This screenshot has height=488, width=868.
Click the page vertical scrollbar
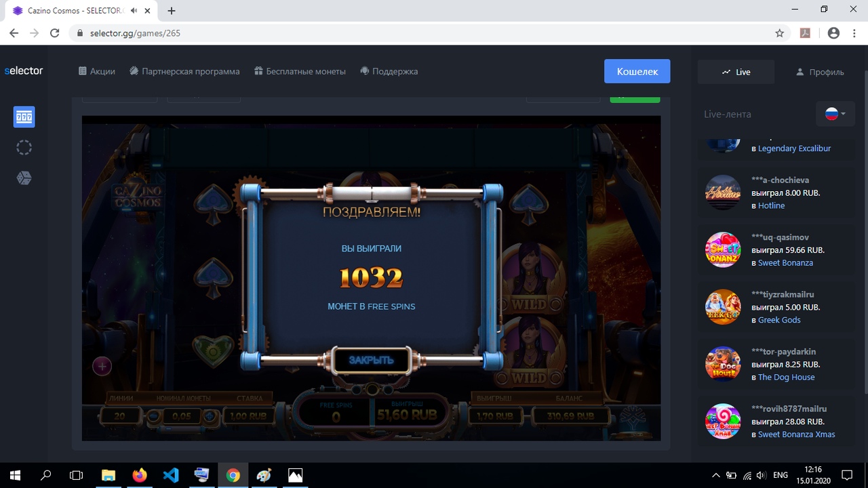tap(865, 230)
